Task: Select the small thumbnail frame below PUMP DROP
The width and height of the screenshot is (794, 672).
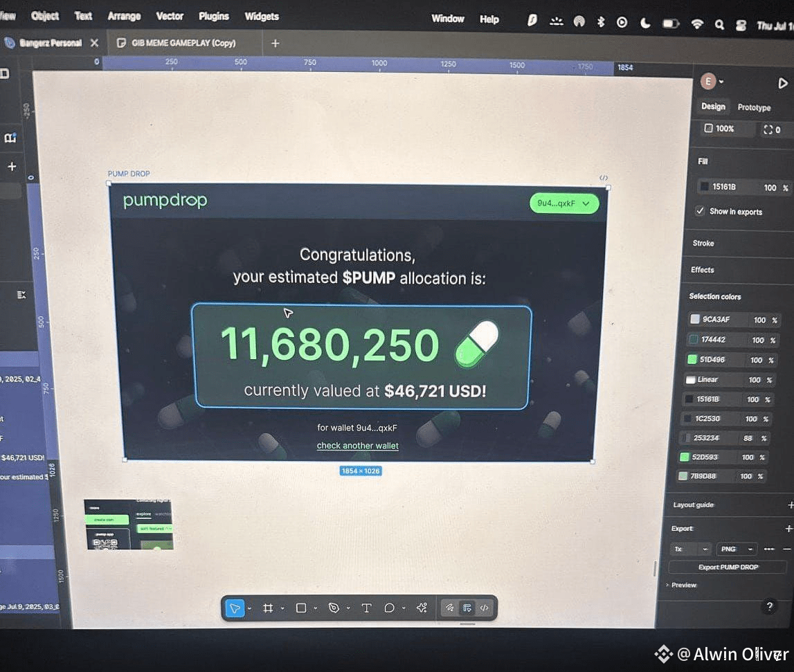Action: point(129,524)
